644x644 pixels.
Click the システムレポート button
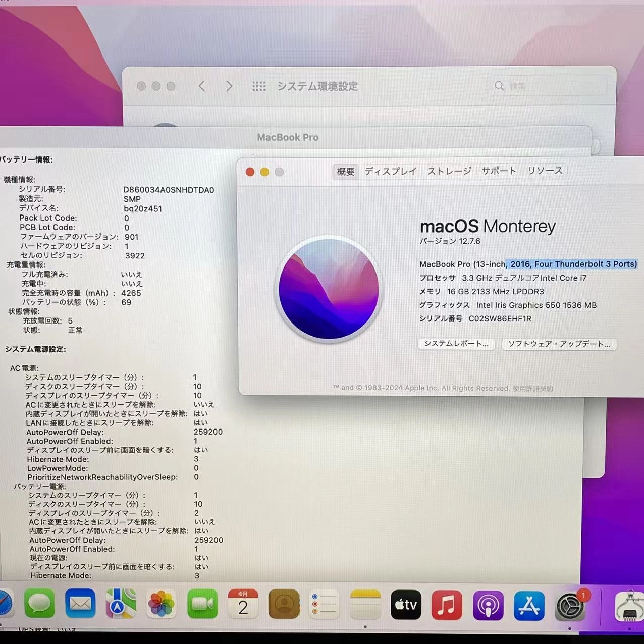[456, 344]
